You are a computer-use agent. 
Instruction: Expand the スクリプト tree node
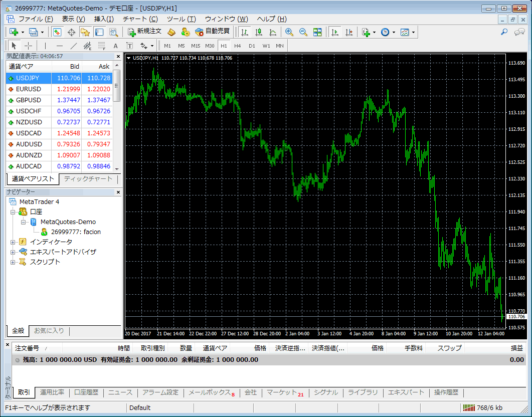pos(13,262)
